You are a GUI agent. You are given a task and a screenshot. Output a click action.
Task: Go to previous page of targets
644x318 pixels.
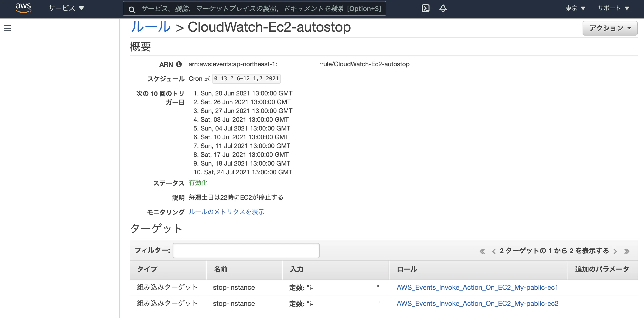494,251
